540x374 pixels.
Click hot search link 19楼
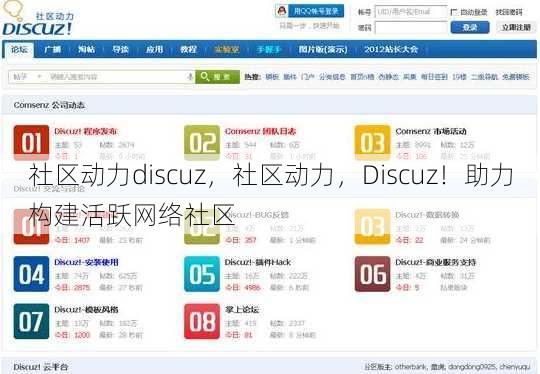coord(459,77)
